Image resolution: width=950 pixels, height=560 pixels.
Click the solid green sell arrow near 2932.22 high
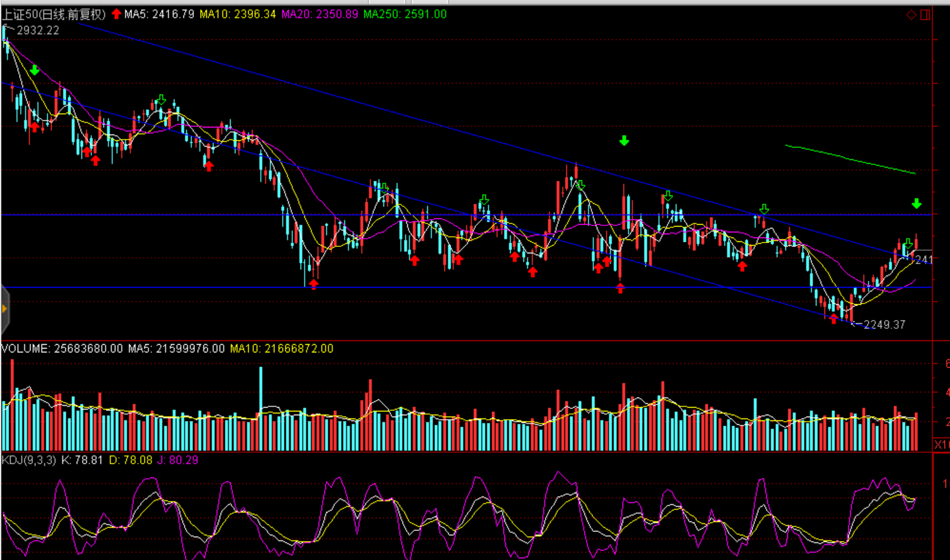pos(35,70)
